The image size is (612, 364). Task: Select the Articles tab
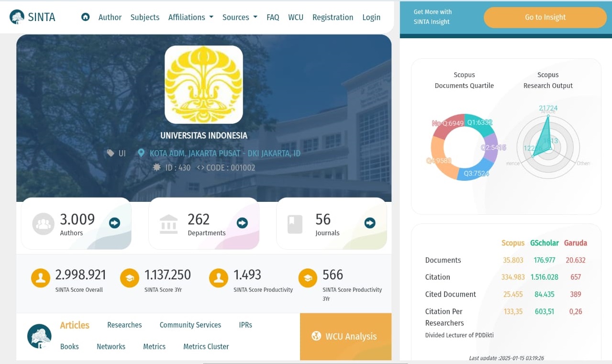[75, 325]
